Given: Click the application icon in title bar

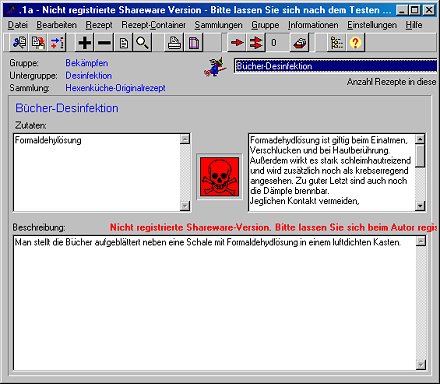Looking at the screenshot, I should (12, 10).
